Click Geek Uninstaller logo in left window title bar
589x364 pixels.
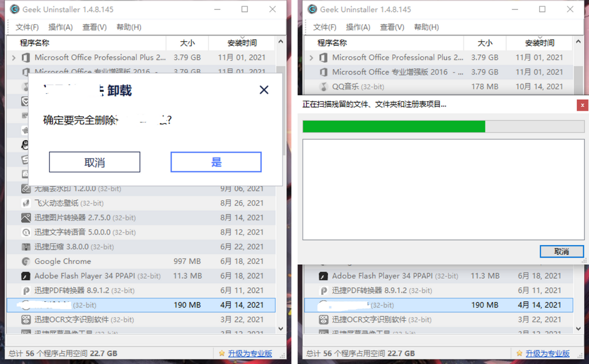(x=15, y=9)
